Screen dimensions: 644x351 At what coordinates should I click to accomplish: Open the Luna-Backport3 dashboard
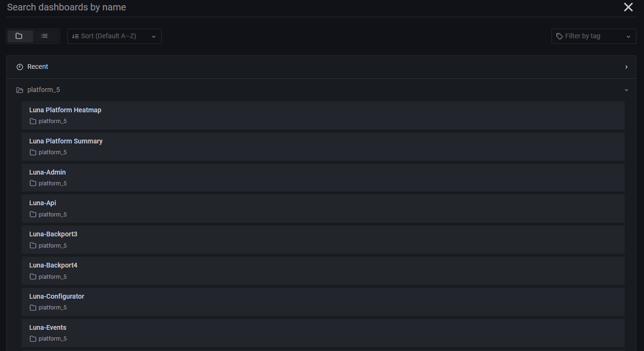pyautogui.click(x=53, y=234)
